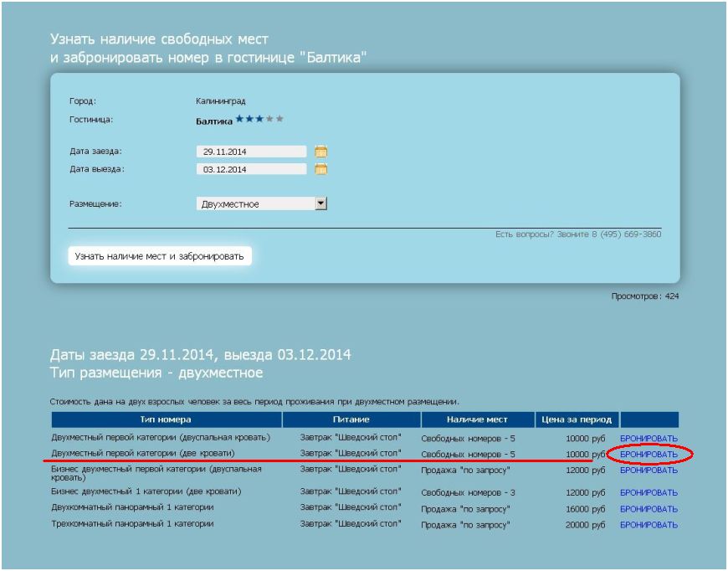The image size is (728, 571).
Task: Click circled БРОНИРОВАТЬ for two-beds room
Action: pos(649,455)
